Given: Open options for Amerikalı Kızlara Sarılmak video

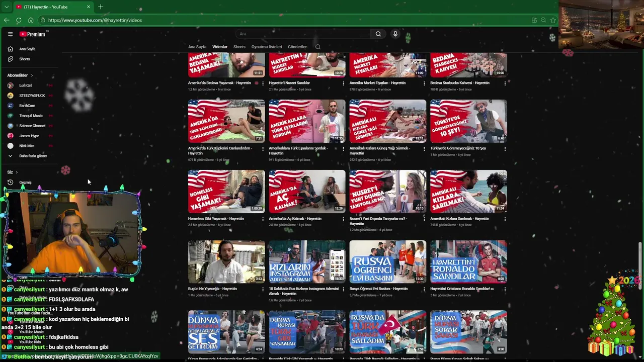Looking at the screenshot, I should click(505, 219).
